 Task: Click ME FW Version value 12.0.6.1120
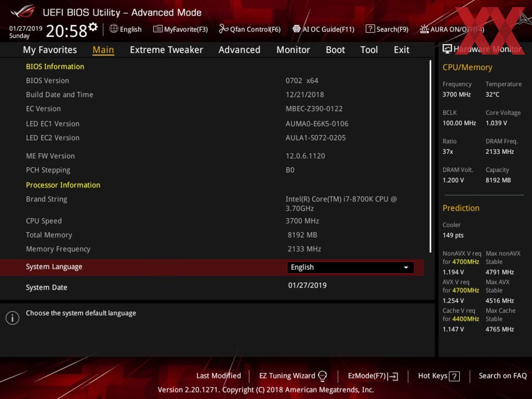click(x=305, y=156)
